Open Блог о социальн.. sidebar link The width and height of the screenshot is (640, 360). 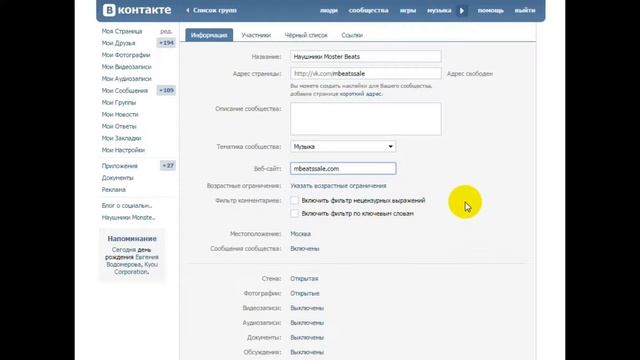click(127, 205)
